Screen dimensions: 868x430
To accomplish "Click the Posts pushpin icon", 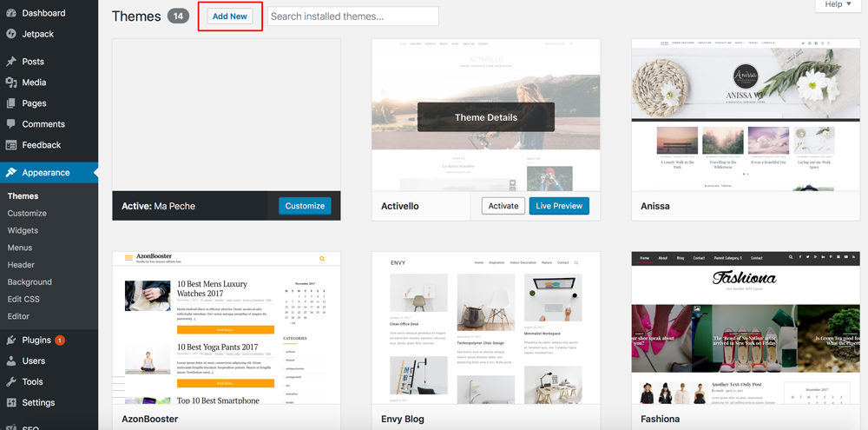I will pyautogui.click(x=11, y=62).
